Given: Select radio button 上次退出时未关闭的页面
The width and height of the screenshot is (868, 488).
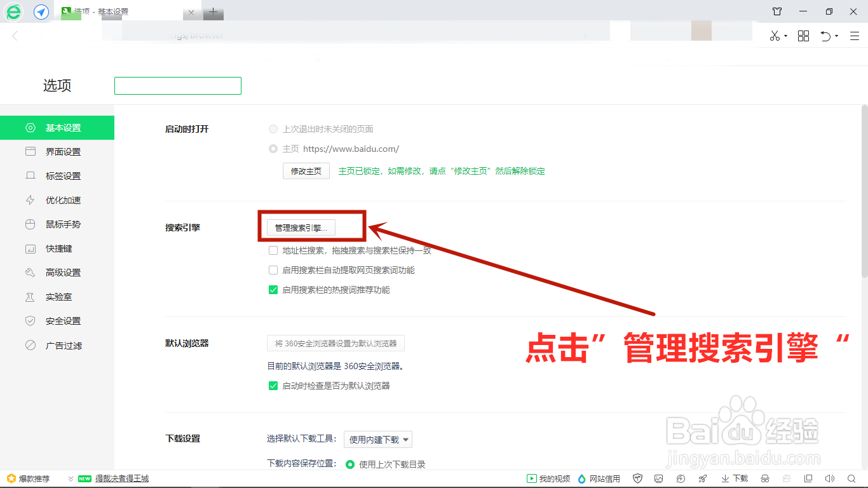Looking at the screenshot, I should (x=273, y=129).
